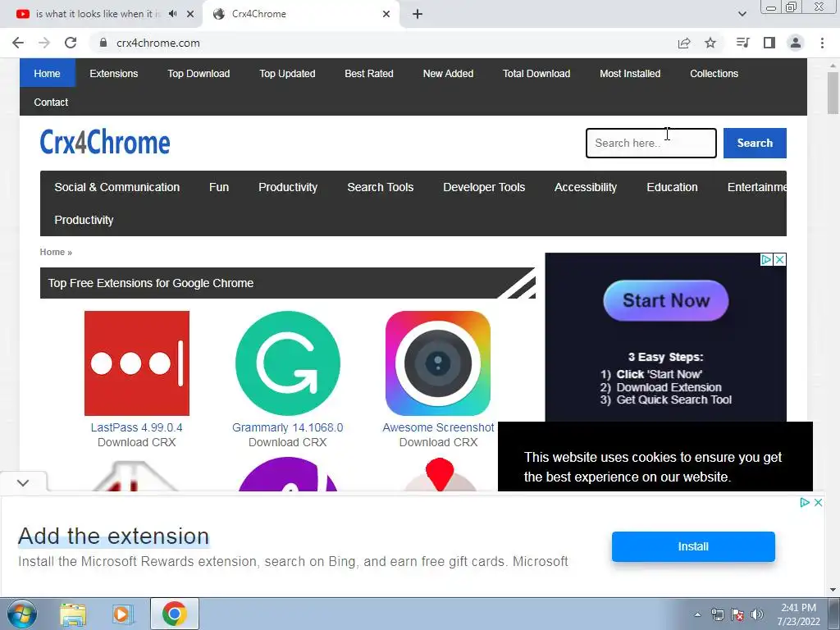Click the sidebar AdChoices triangle icon

(767, 260)
